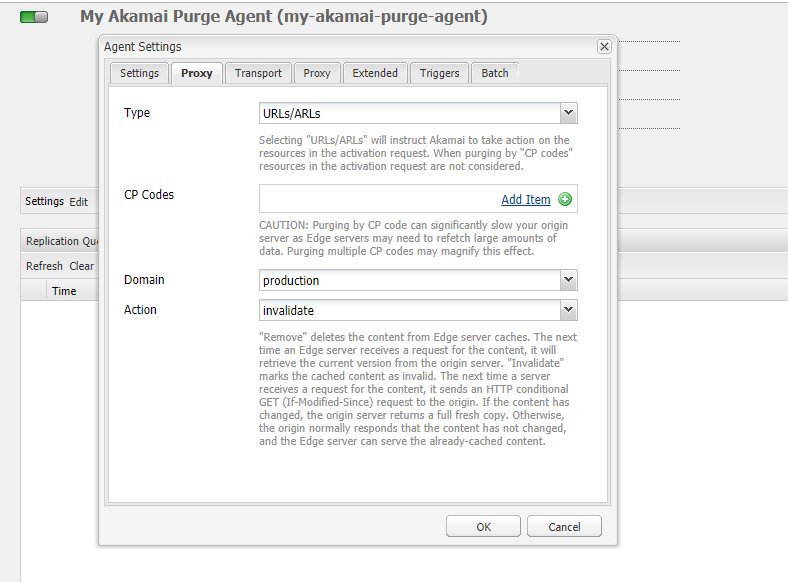Click Edit next to Settings in background page
The width and height of the screenshot is (788, 582).
coord(78,202)
